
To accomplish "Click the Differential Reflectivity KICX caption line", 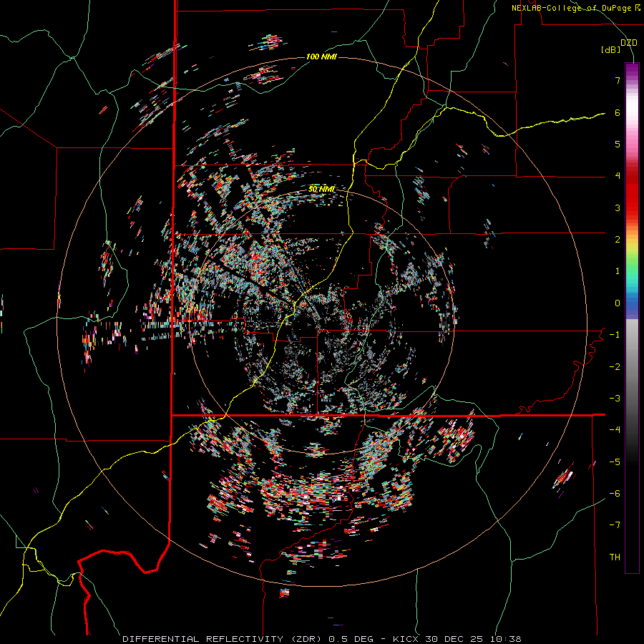I will point(322,639).
